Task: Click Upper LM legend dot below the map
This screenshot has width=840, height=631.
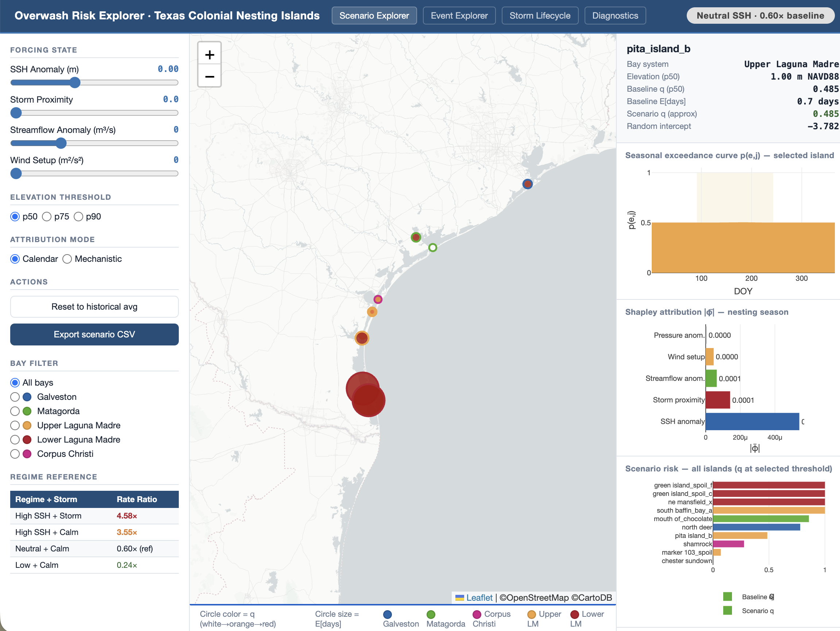Action: [532, 614]
